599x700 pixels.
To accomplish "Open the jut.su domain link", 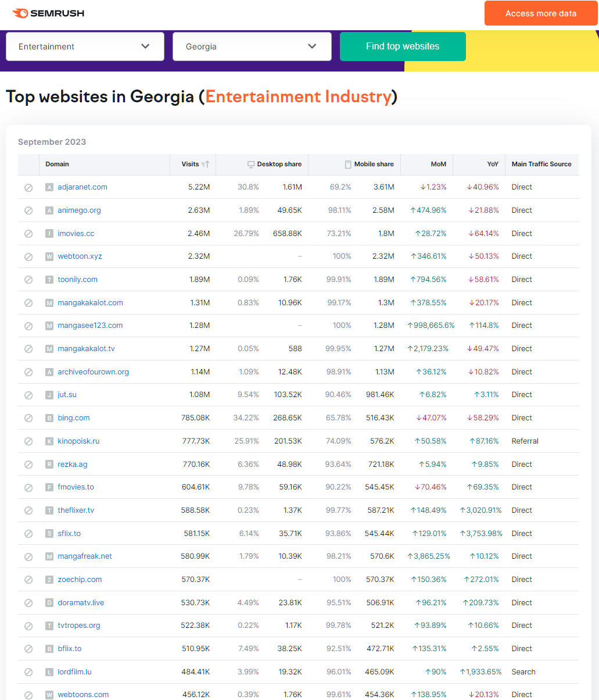I will [67, 395].
